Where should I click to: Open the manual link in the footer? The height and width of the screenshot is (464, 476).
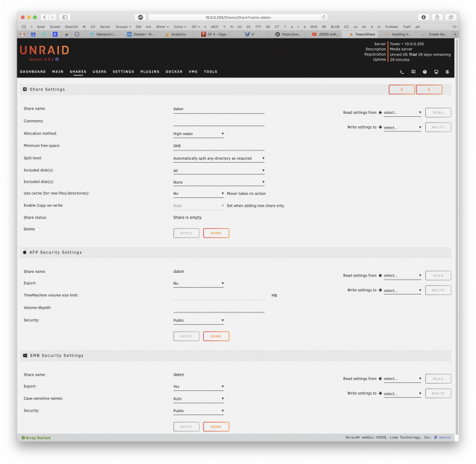445,437
